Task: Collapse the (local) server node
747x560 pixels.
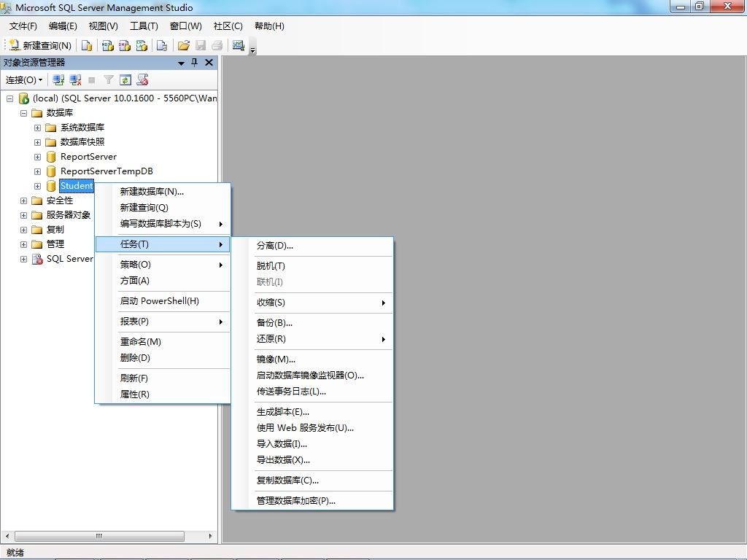Action: (9, 98)
